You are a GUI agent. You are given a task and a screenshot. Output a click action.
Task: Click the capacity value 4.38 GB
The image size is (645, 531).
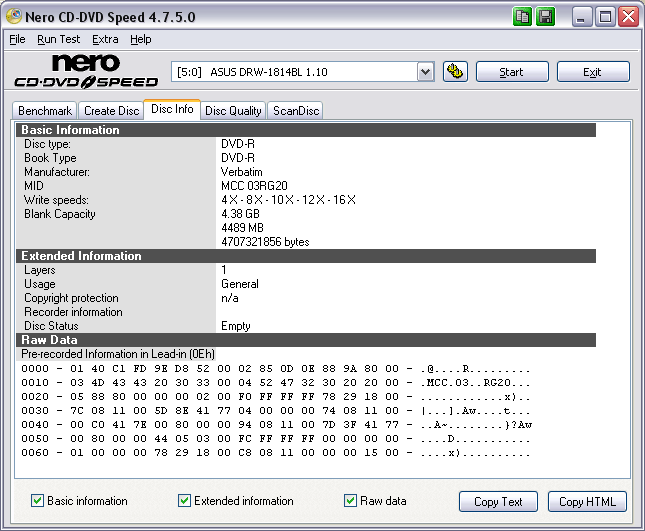[240, 214]
